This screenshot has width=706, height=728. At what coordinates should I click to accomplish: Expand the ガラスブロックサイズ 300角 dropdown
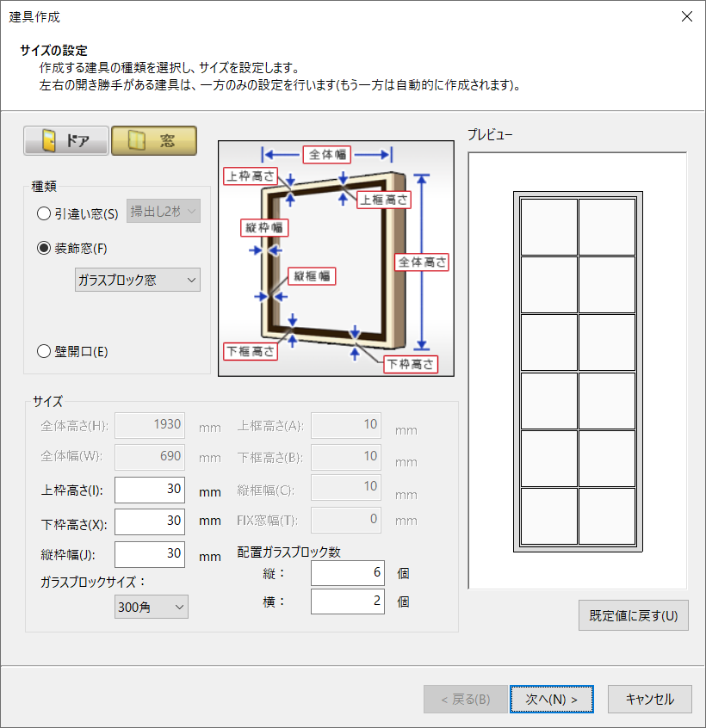click(152, 607)
